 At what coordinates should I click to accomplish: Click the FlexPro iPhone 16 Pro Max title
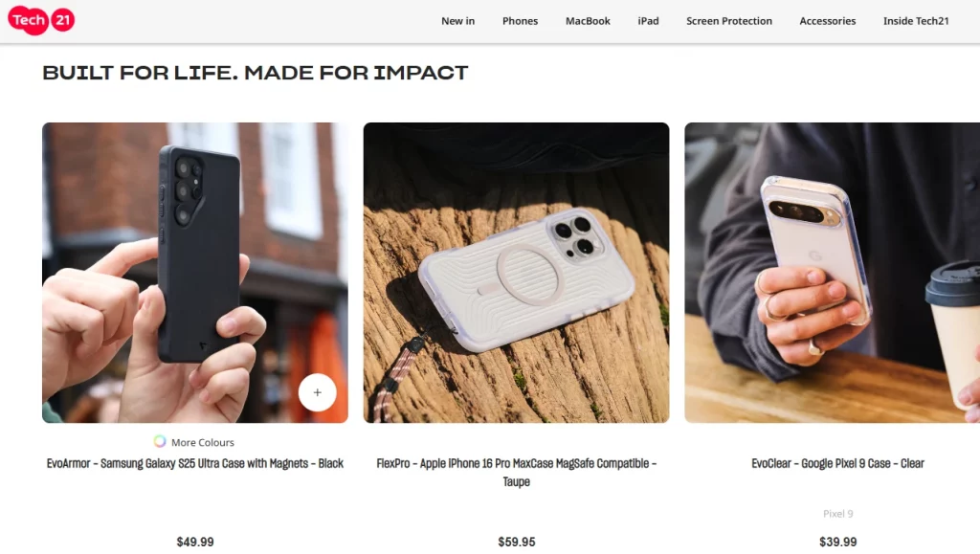[516, 472]
